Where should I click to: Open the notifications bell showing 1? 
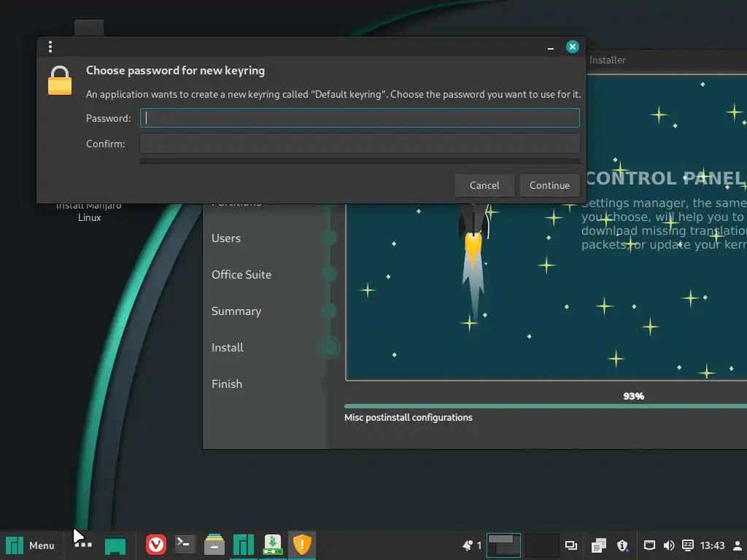click(x=472, y=545)
